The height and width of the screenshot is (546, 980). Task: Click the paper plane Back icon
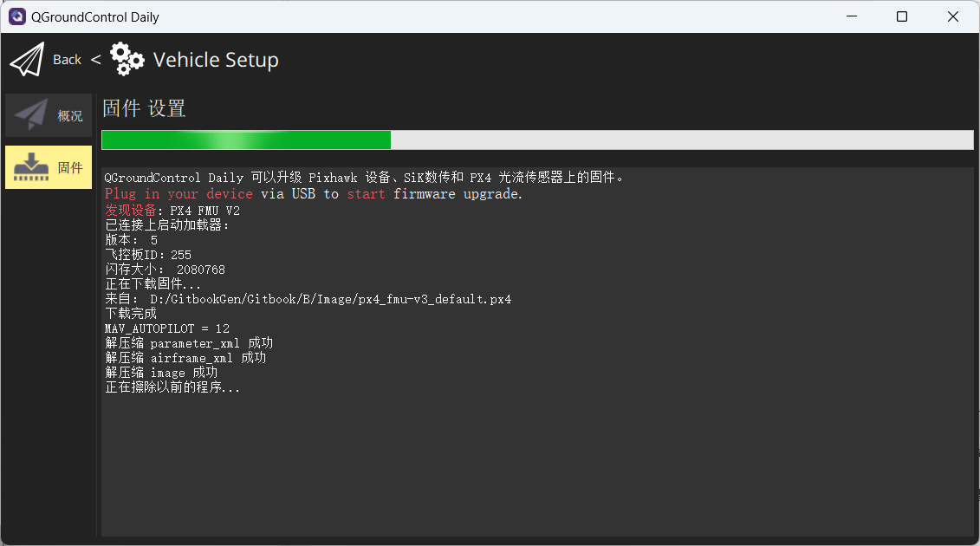pos(27,60)
